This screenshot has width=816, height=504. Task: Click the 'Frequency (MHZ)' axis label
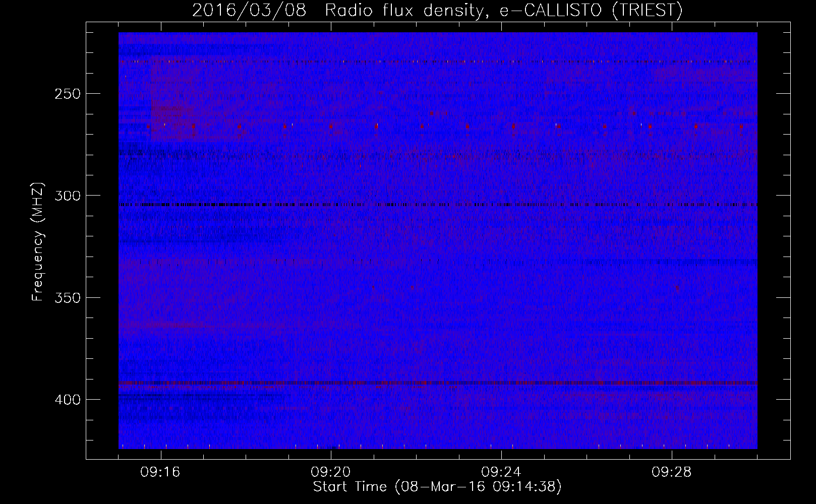(x=38, y=241)
